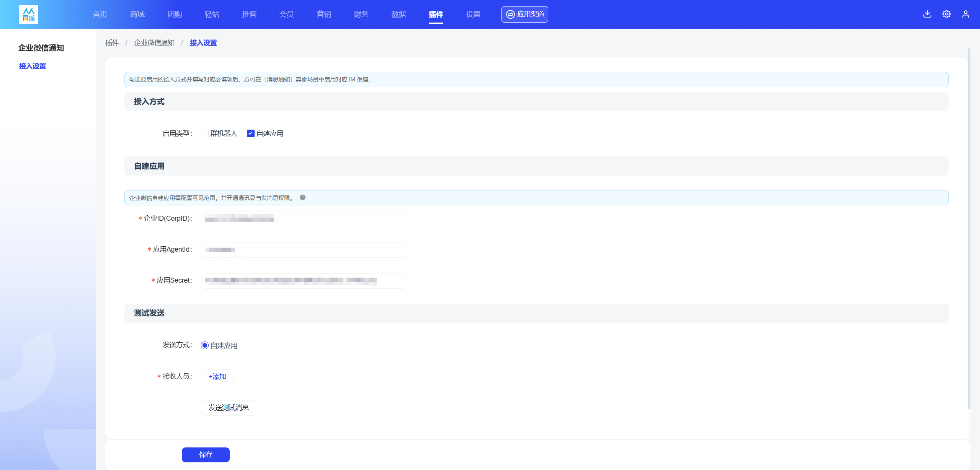
Task: Click the 接入设置 breadcrumb item
Action: coord(203,43)
